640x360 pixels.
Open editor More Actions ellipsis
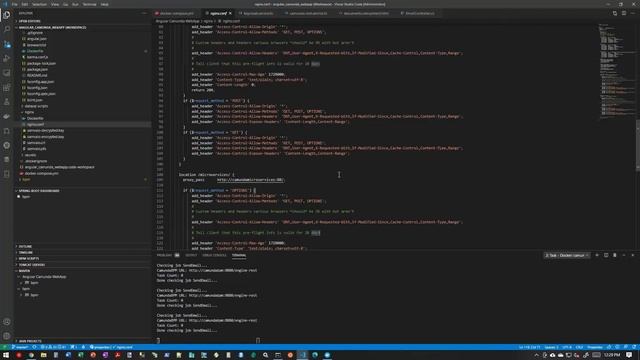coord(633,13)
